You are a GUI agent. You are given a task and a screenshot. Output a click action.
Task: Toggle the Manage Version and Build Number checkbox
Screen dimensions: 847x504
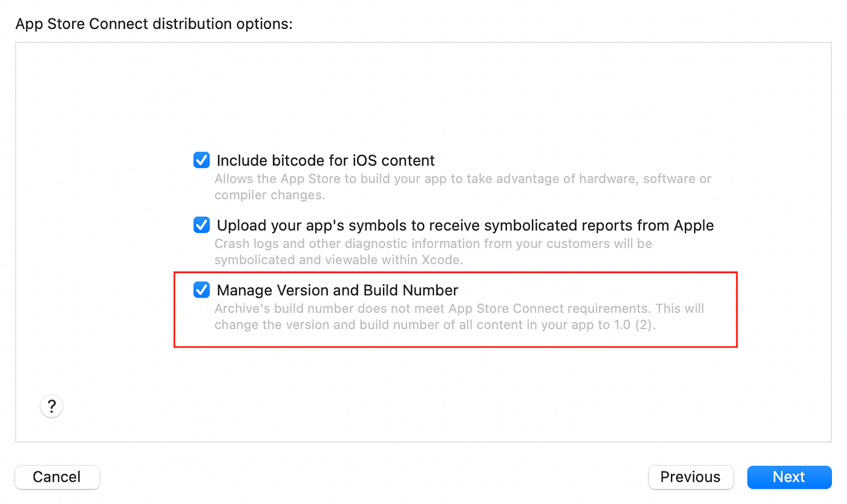coord(201,290)
